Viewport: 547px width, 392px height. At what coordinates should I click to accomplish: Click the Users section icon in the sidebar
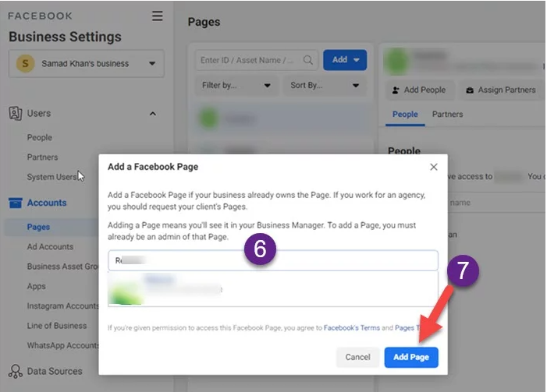[16, 113]
